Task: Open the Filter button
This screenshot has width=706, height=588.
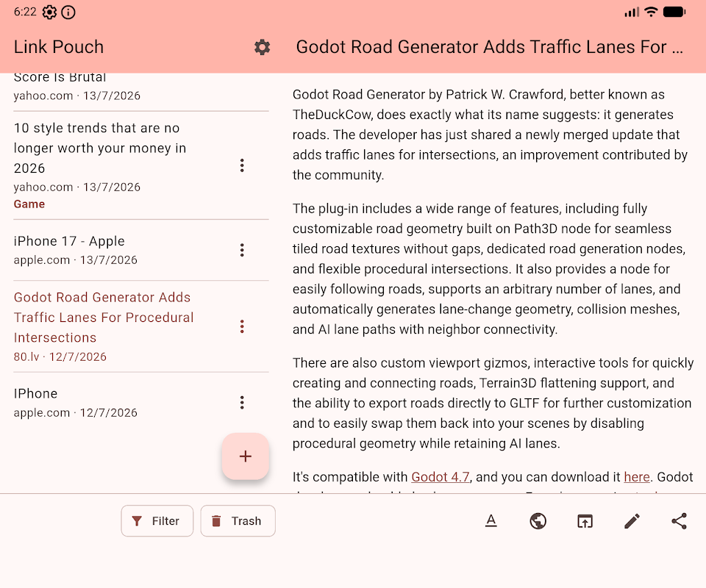Action: pos(157,521)
